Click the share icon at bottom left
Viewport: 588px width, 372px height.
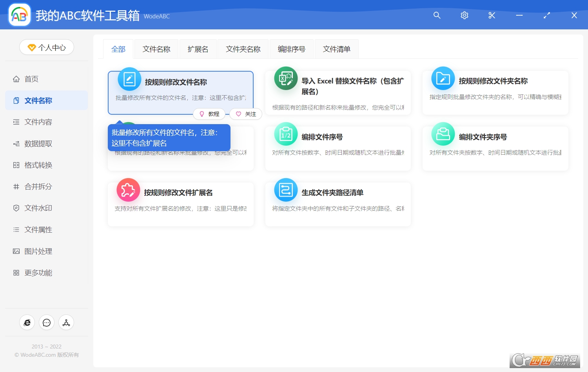(x=66, y=322)
